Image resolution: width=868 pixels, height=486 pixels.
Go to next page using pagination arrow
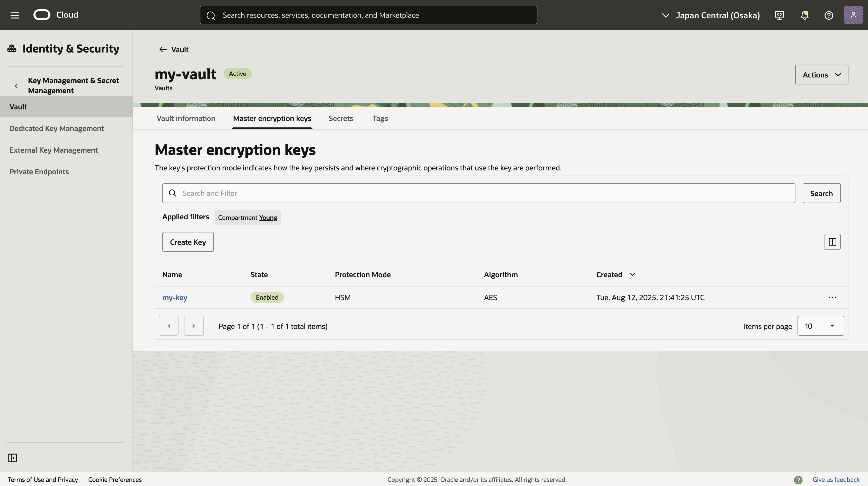click(x=193, y=325)
